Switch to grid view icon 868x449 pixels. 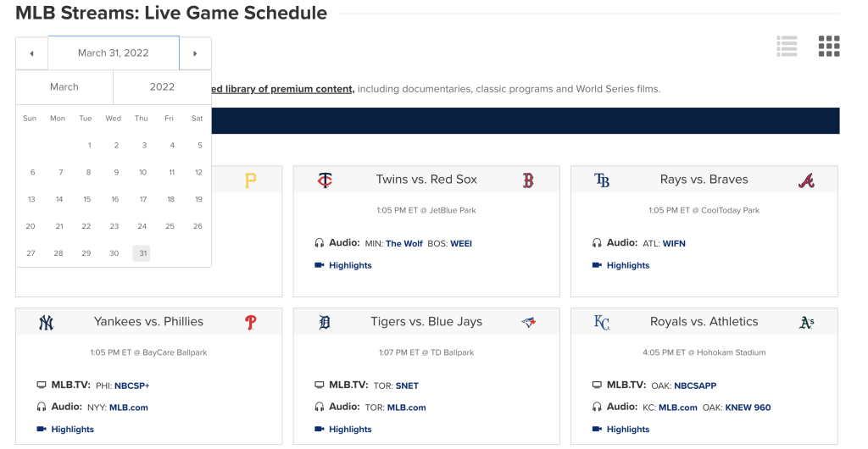(828, 47)
